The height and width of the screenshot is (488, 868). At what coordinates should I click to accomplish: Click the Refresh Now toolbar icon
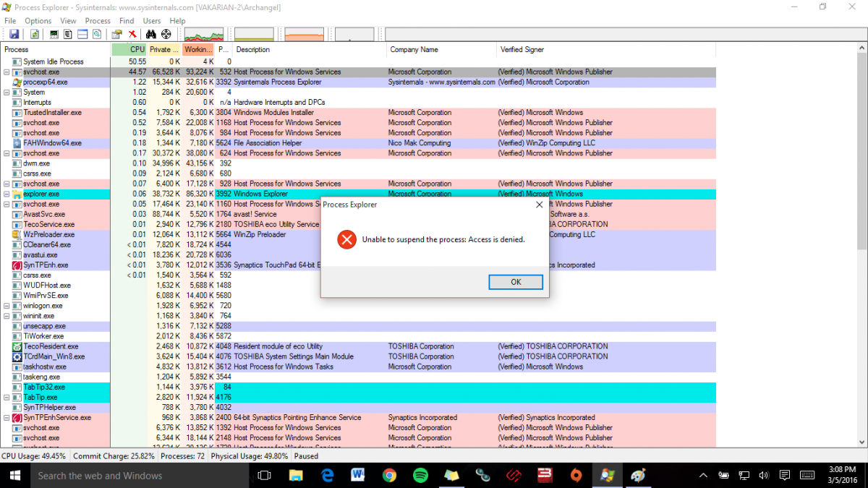34,34
